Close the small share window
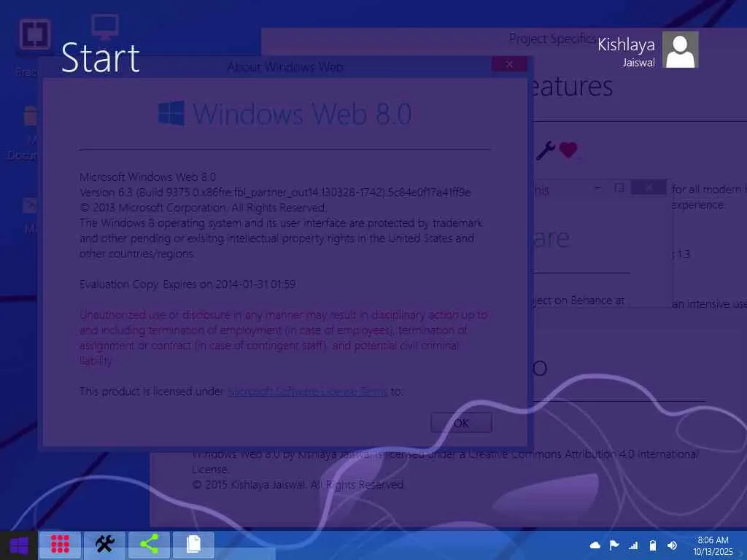747x560 pixels. (x=649, y=187)
